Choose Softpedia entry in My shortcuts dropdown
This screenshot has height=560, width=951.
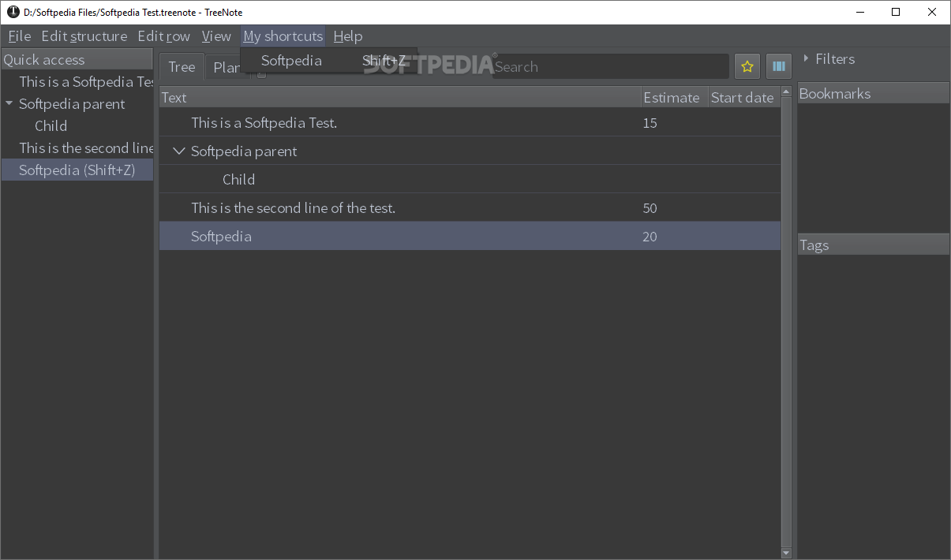(x=329, y=61)
